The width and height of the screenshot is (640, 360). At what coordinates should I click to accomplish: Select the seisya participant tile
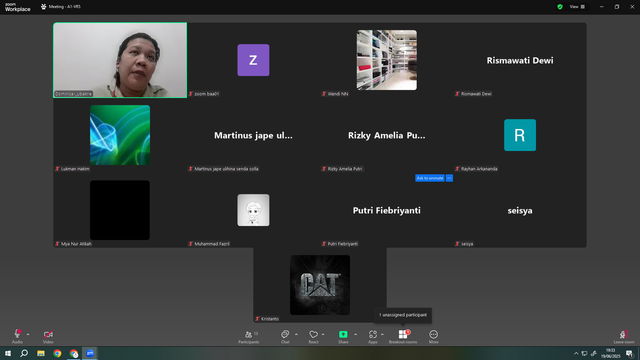tap(520, 210)
